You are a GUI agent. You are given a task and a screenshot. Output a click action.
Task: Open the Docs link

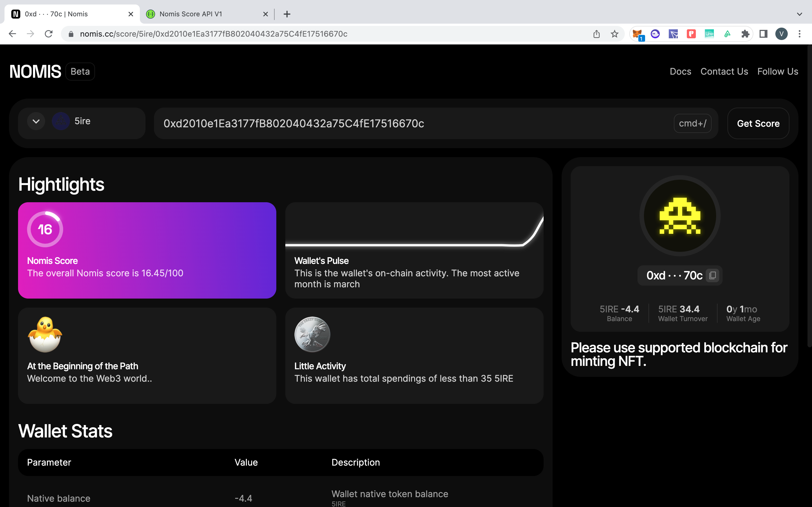coord(680,72)
